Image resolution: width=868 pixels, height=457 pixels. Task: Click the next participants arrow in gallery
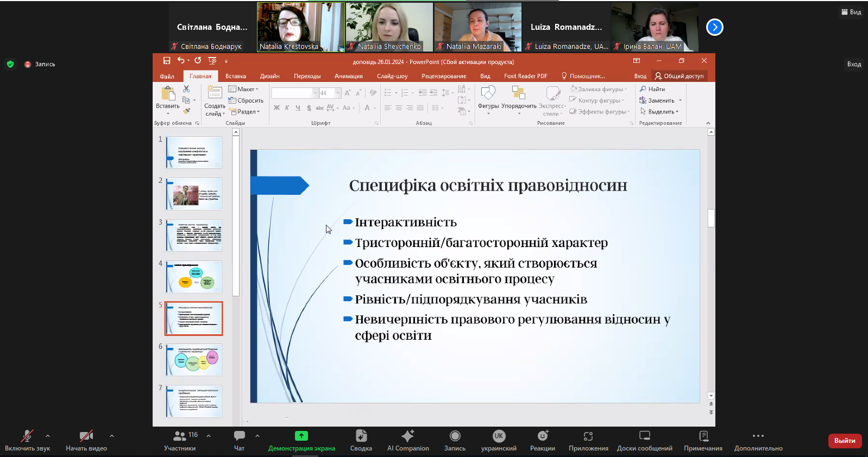715,27
